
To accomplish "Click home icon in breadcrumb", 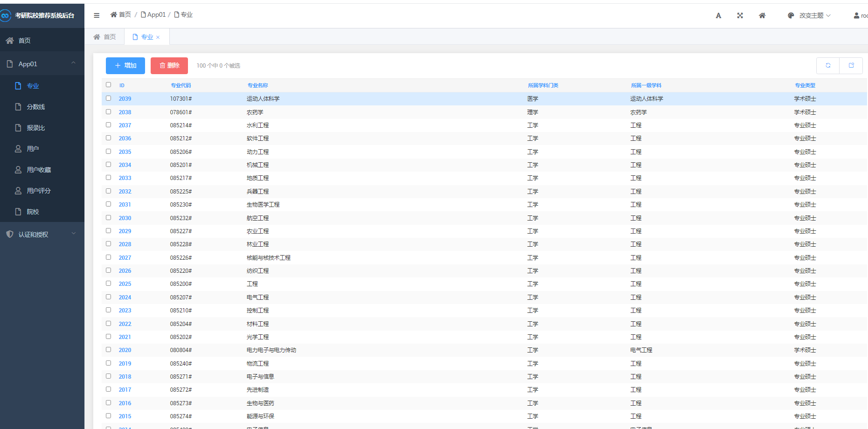I will click(x=113, y=15).
